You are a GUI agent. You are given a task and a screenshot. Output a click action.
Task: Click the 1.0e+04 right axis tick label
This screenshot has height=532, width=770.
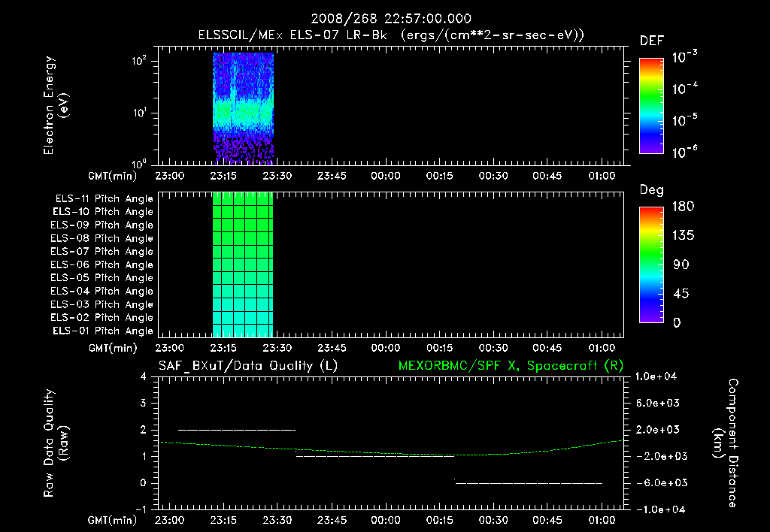[x=656, y=376]
